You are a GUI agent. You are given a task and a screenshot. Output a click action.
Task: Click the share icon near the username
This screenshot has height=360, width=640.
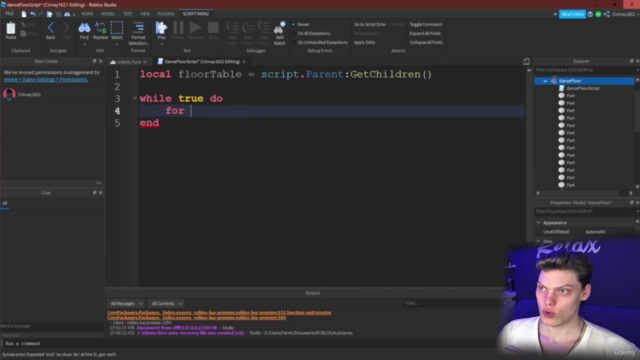click(607, 14)
